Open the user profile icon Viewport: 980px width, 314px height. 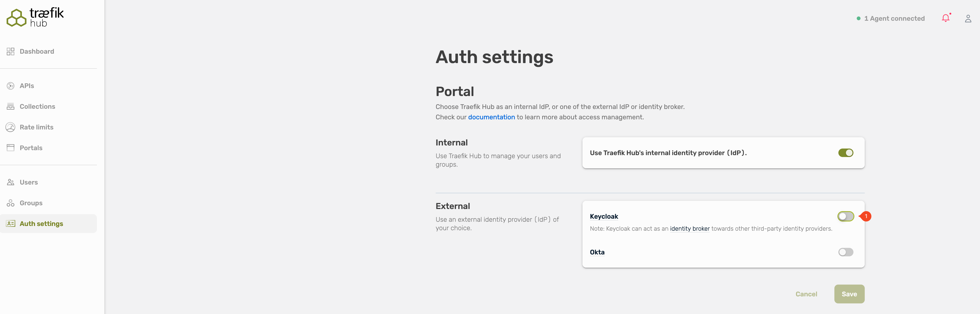tap(968, 19)
